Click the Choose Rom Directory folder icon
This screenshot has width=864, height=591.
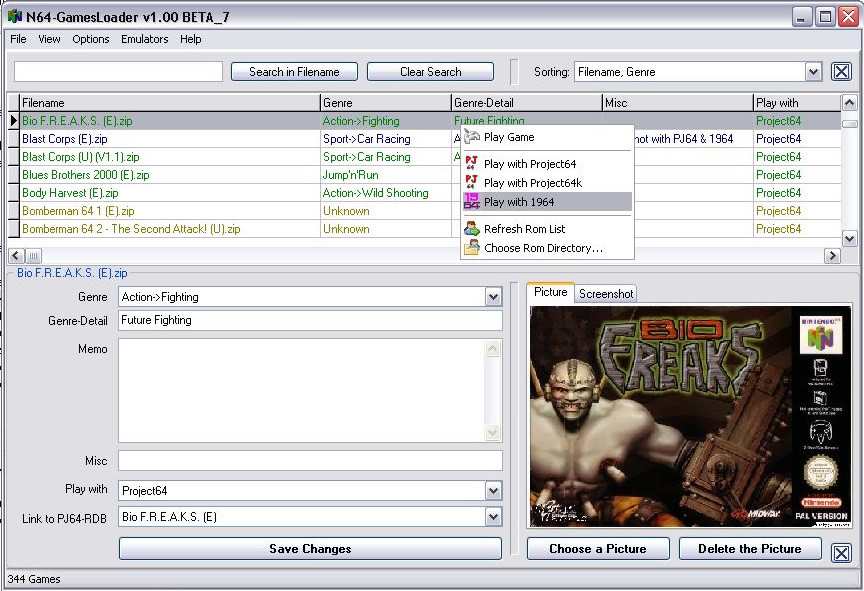(x=472, y=248)
